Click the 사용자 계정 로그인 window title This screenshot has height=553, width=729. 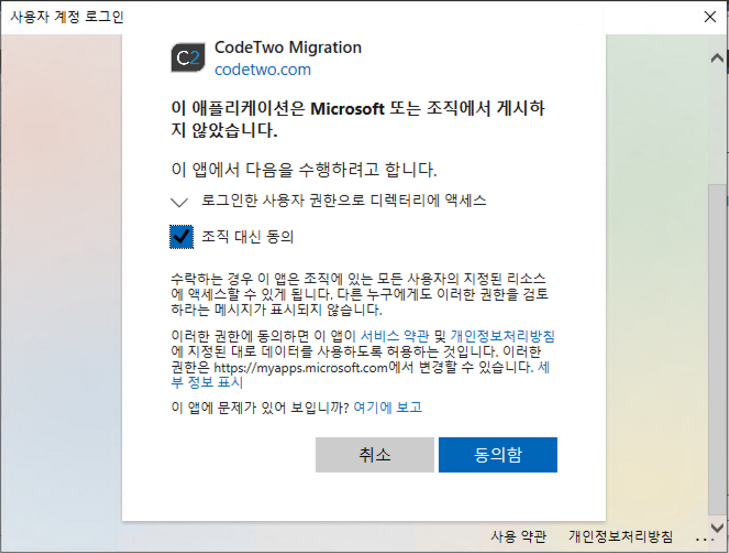tap(67, 17)
